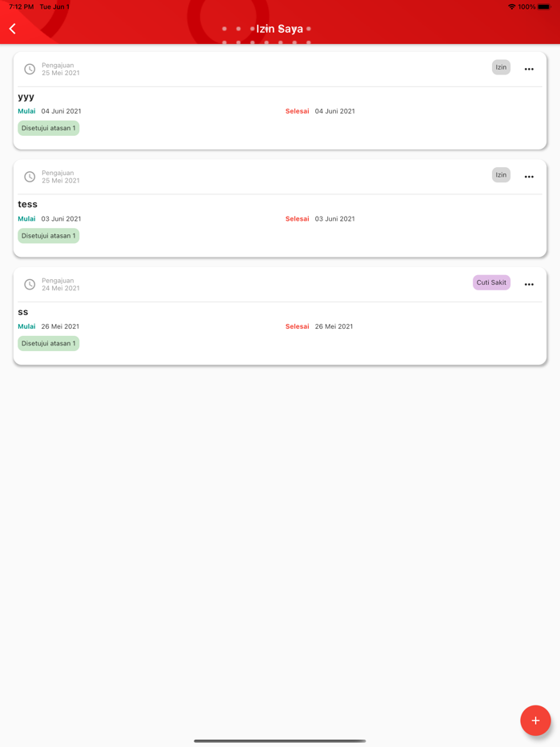Open the ss leave request title
560x747 pixels.
tap(23, 312)
